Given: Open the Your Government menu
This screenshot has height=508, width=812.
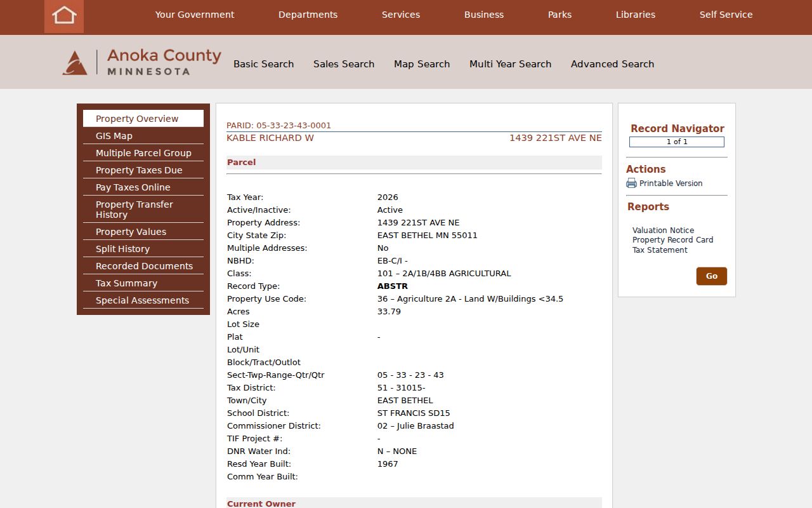Looking at the screenshot, I should click(x=195, y=15).
